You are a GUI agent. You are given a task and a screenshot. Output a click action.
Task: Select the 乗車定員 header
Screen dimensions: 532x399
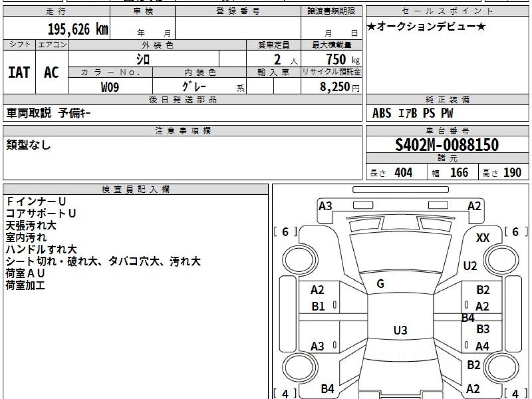click(274, 45)
